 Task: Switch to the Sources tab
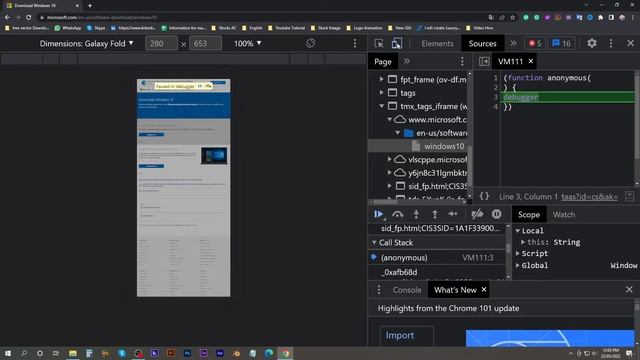click(x=482, y=43)
